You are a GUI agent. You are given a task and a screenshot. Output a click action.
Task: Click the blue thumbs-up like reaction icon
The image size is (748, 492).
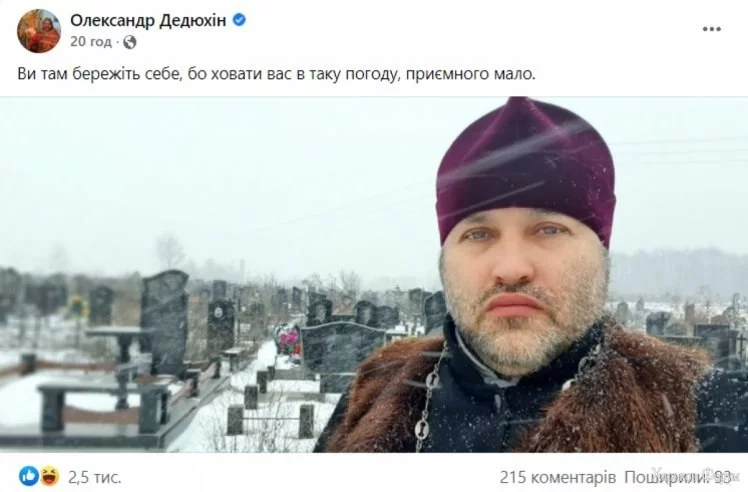click(x=29, y=476)
